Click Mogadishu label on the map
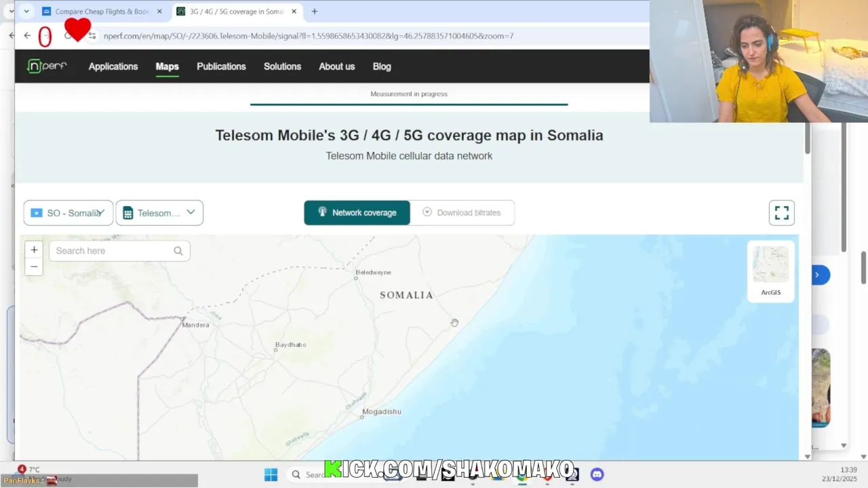This screenshot has height=488, width=868. click(382, 411)
